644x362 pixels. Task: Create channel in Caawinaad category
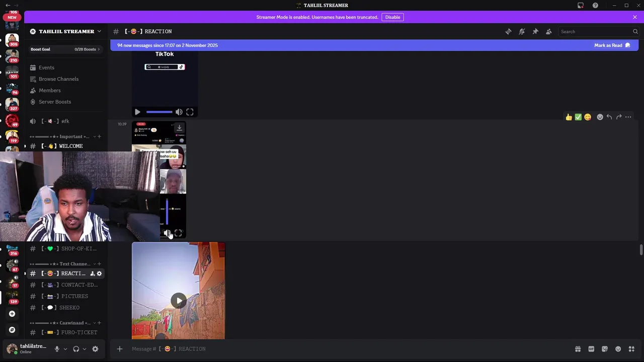99,323
